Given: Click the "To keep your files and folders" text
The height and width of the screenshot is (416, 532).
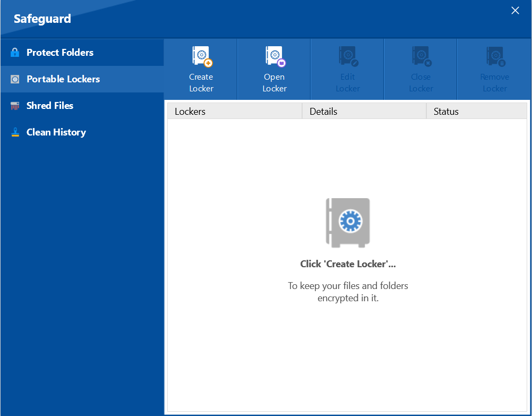Looking at the screenshot, I should point(348,286).
